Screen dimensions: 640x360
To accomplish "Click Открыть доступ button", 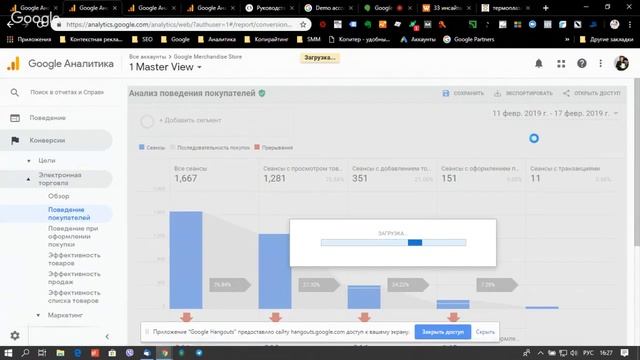I will coord(591,93).
